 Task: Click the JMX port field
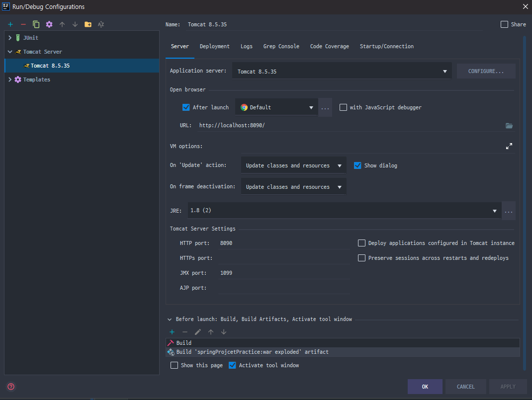283,273
